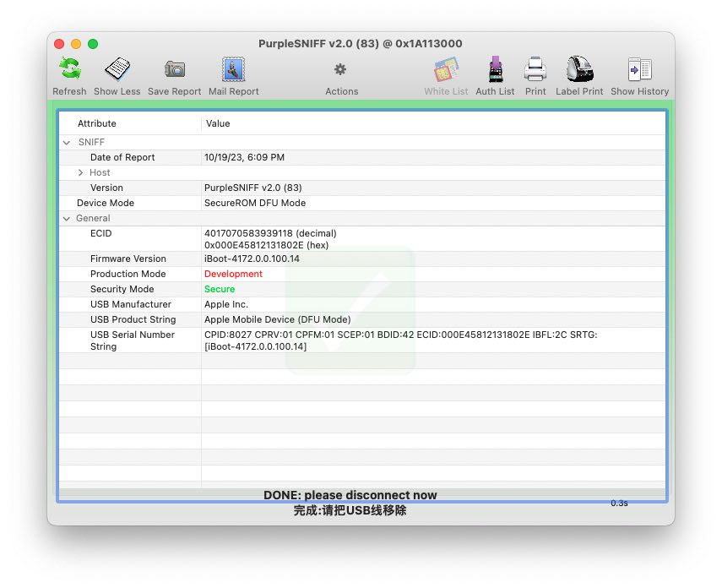Select the Version row
722x588 pixels.
pos(362,188)
